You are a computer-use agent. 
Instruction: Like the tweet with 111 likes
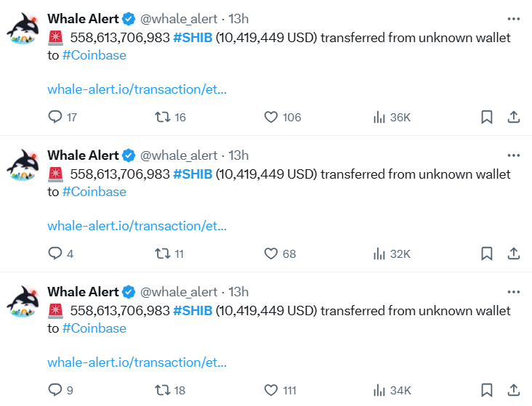(x=271, y=390)
